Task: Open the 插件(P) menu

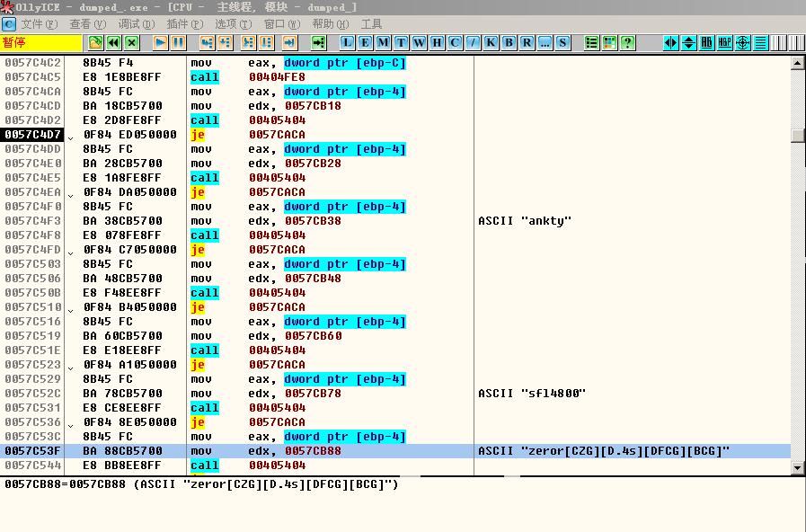Action: [185, 24]
